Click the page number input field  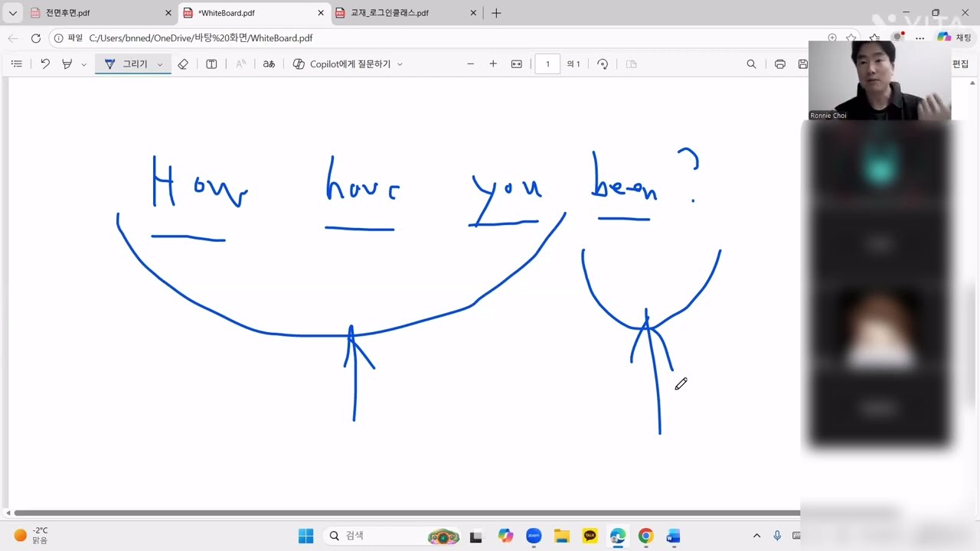point(547,64)
